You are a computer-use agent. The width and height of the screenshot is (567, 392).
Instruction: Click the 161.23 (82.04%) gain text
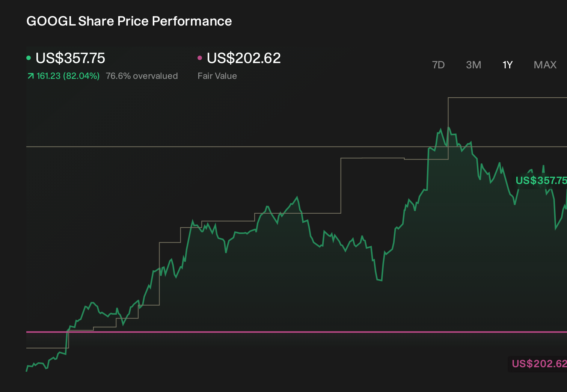(68, 76)
